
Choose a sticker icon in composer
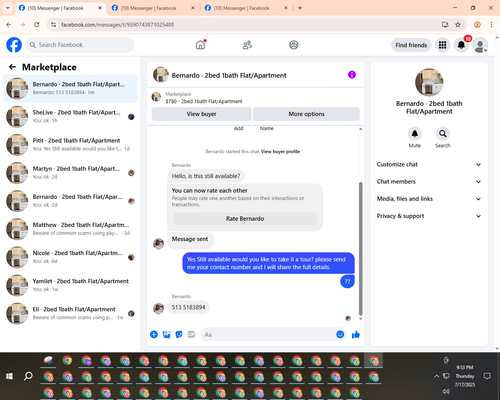(179, 334)
